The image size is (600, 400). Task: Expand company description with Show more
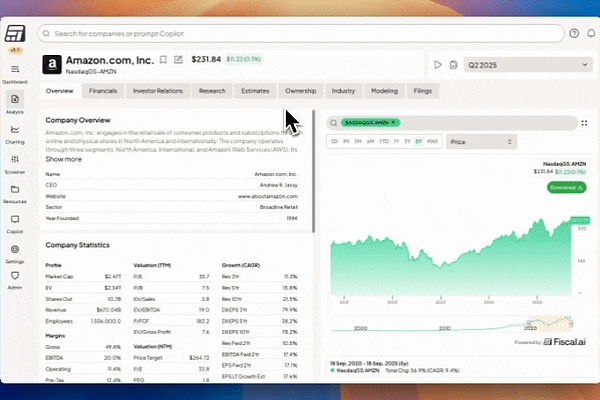click(x=64, y=159)
